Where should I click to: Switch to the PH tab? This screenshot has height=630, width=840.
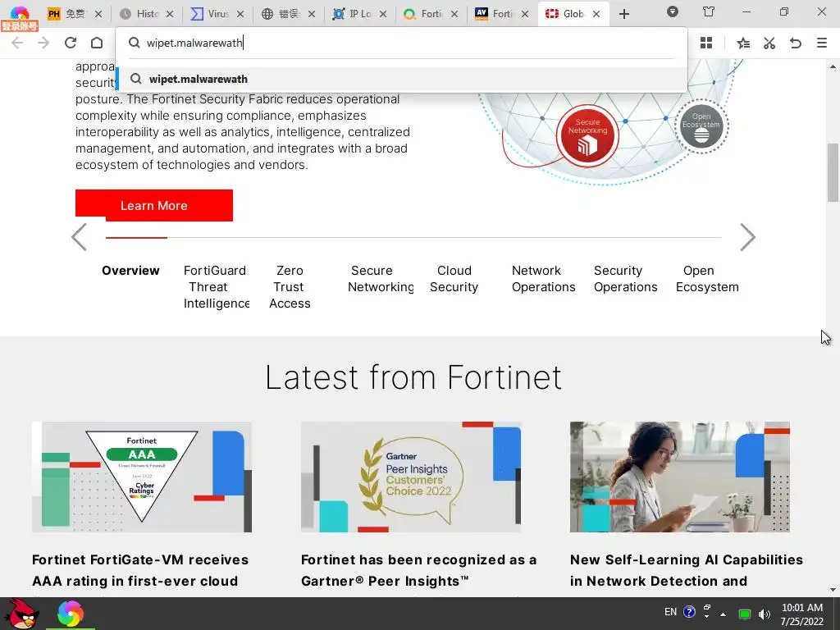(74, 14)
